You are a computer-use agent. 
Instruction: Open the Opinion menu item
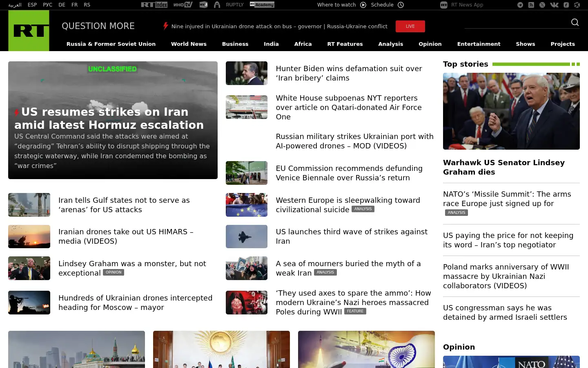pyautogui.click(x=430, y=44)
